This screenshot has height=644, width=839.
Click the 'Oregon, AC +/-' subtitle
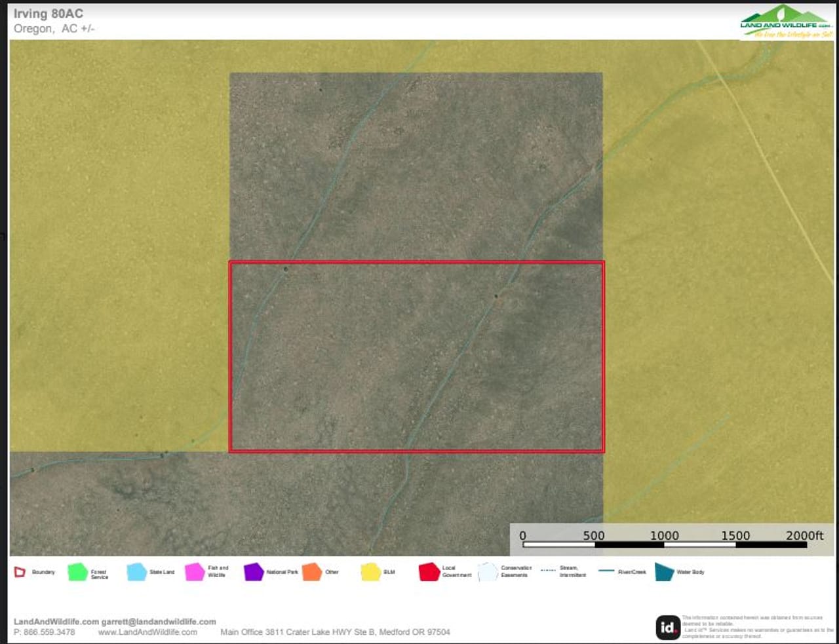click(x=54, y=29)
